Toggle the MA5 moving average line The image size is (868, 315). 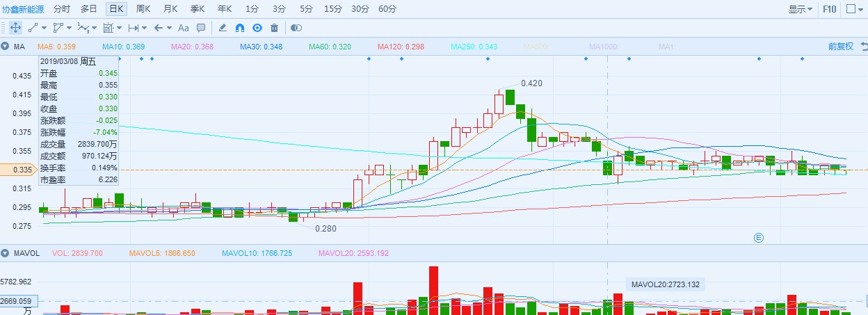click(x=56, y=47)
